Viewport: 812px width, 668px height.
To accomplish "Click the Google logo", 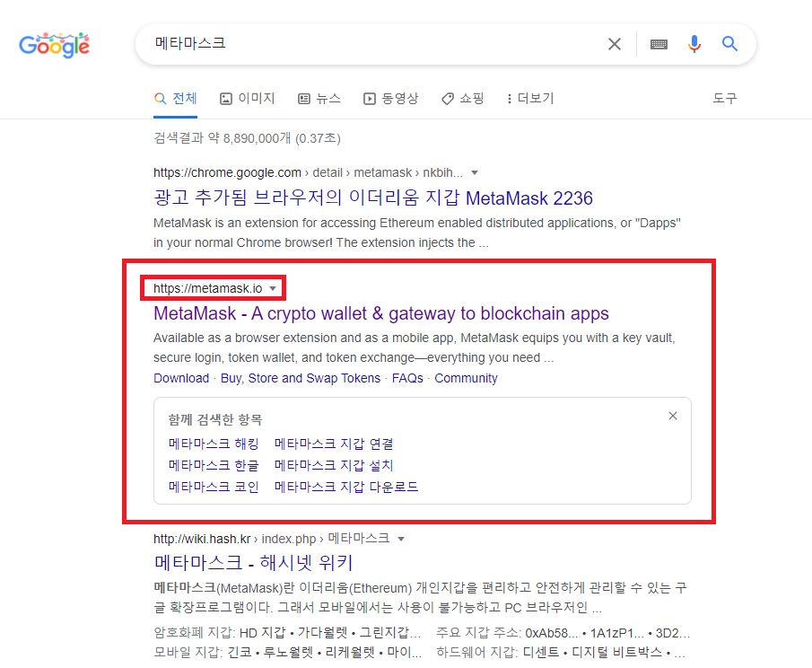I will pos(55,45).
